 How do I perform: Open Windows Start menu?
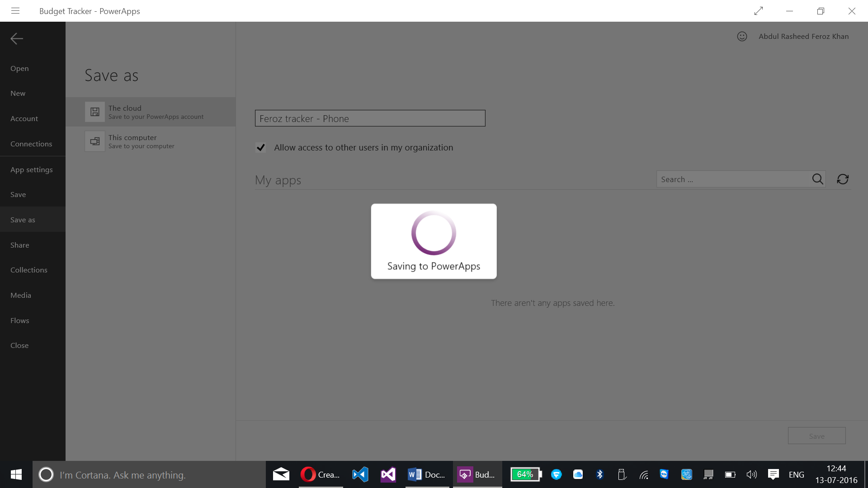(x=16, y=474)
